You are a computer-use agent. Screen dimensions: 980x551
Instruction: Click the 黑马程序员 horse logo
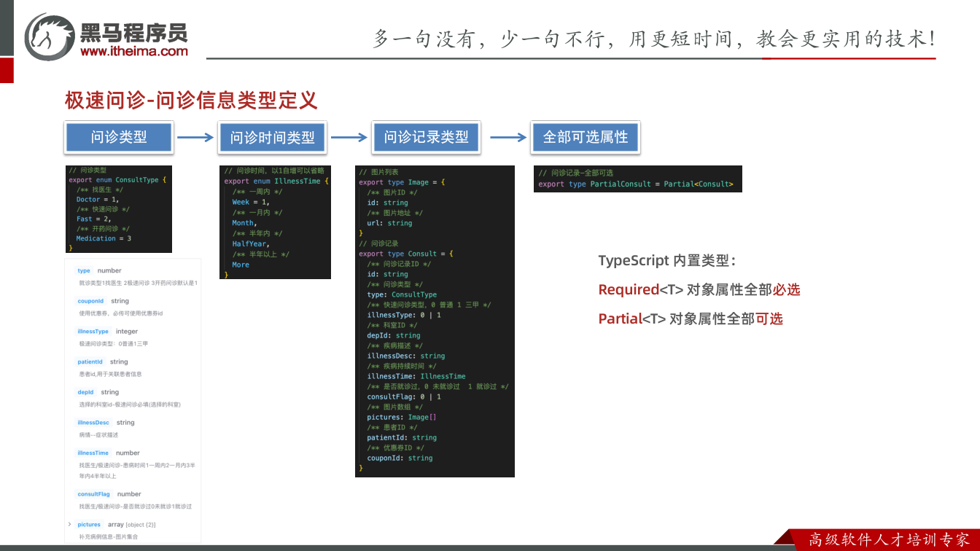point(50,36)
